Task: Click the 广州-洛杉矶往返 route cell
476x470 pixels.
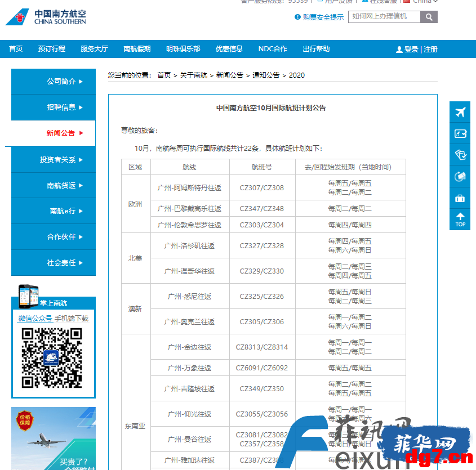Action: pos(190,246)
